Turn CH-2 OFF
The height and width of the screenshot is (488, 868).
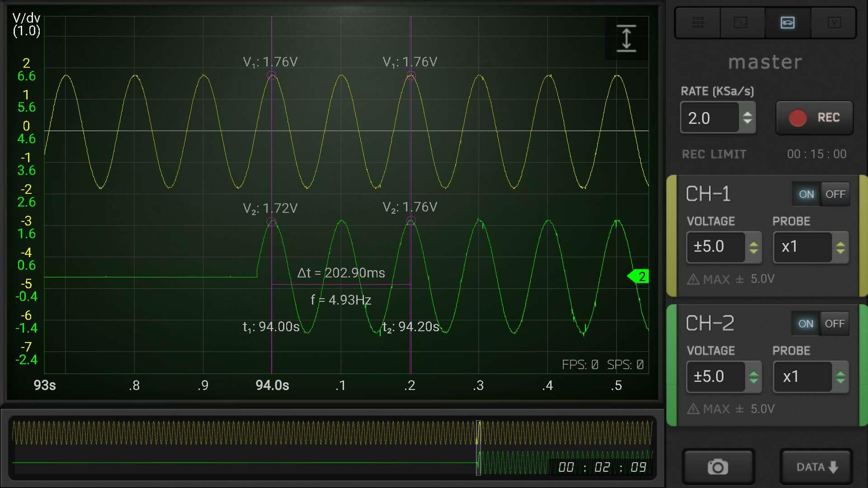point(834,324)
